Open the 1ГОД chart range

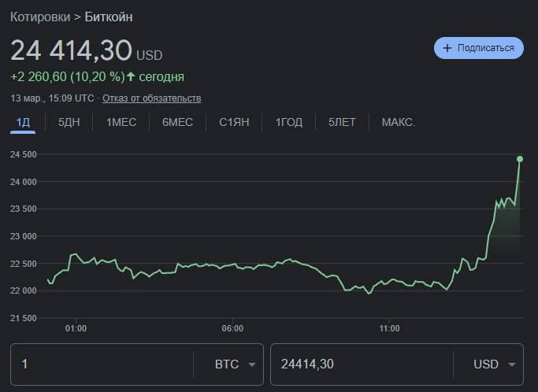point(288,122)
